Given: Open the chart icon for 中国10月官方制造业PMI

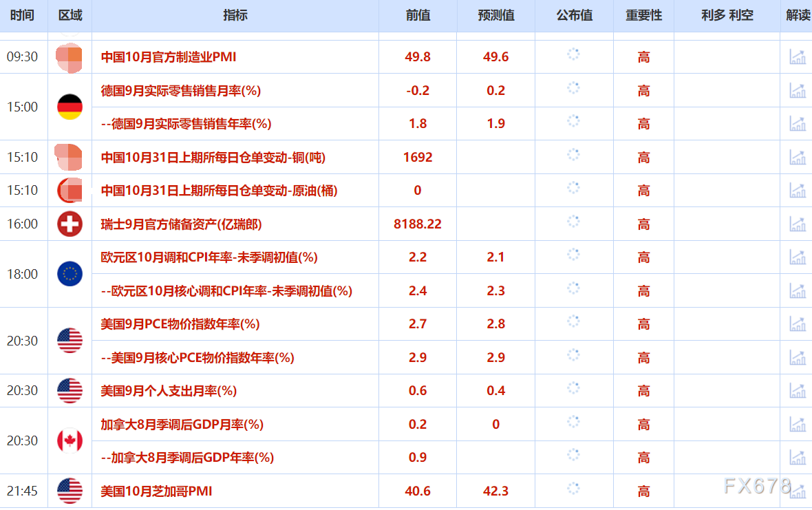Looking at the screenshot, I should click(x=797, y=57).
